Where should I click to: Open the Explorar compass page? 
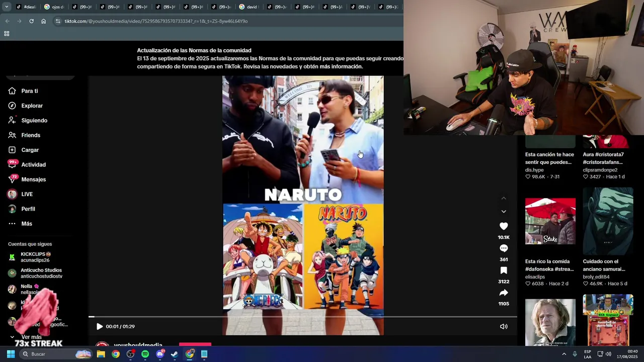pyautogui.click(x=26, y=106)
